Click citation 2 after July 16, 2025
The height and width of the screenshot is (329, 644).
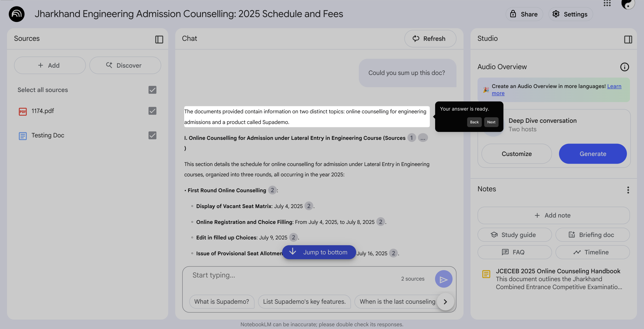(x=394, y=253)
